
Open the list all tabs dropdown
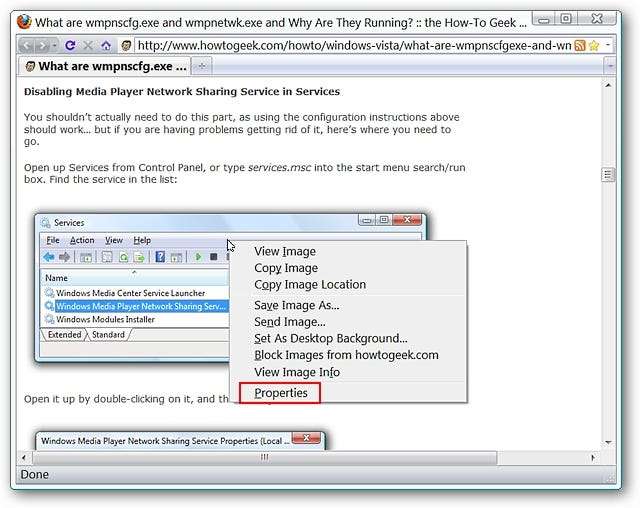click(x=610, y=66)
